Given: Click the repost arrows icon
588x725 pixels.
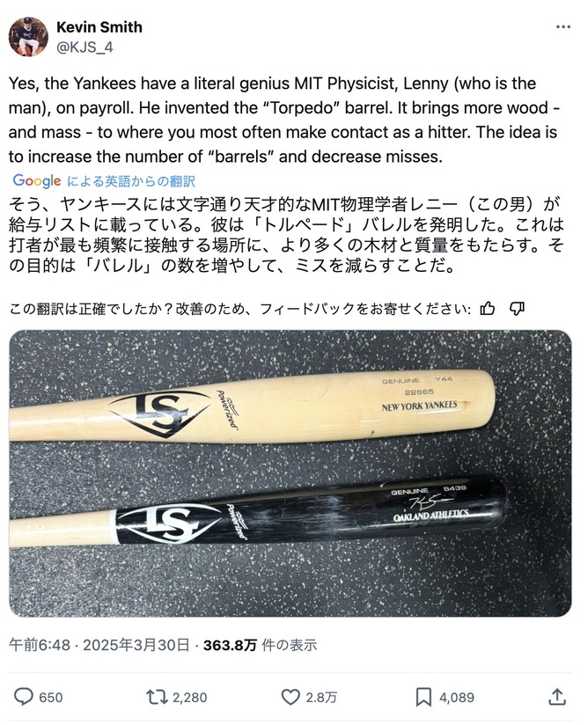Looking at the screenshot, I should pyautogui.click(x=157, y=697).
